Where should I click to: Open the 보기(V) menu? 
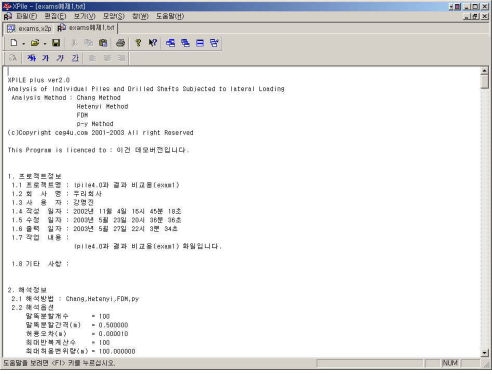click(84, 16)
